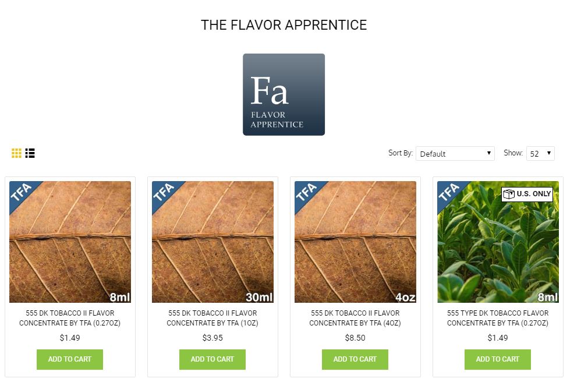Click the 8ml tobacco leaf product image

70,242
